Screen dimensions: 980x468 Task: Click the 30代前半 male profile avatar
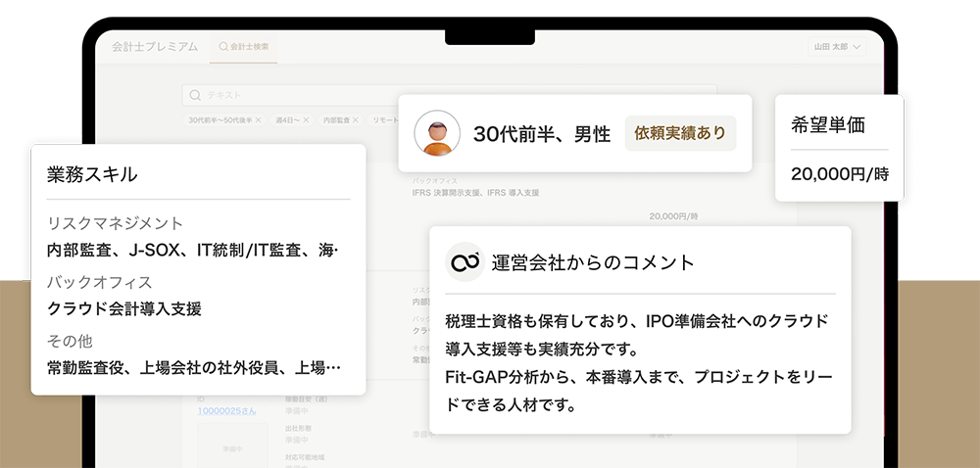click(x=437, y=133)
